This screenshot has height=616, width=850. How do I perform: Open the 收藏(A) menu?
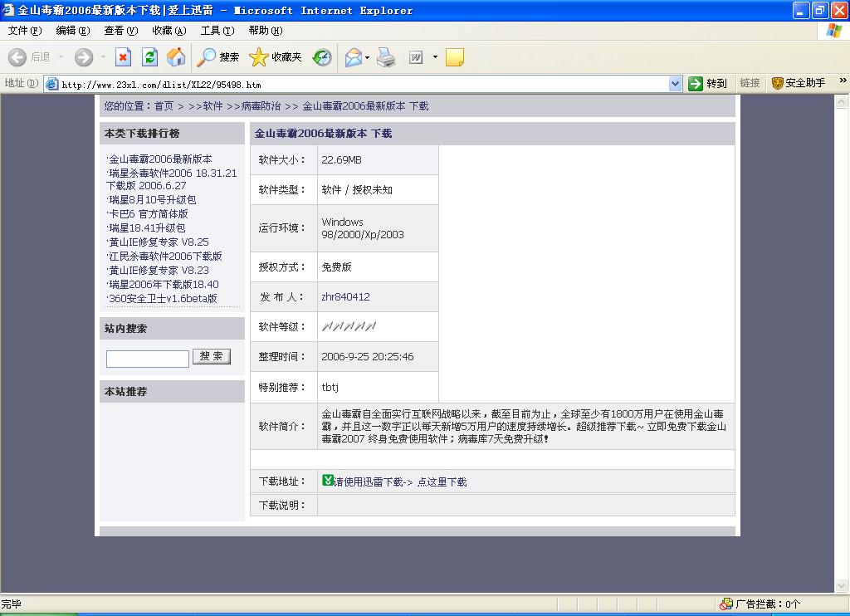tap(169, 31)
